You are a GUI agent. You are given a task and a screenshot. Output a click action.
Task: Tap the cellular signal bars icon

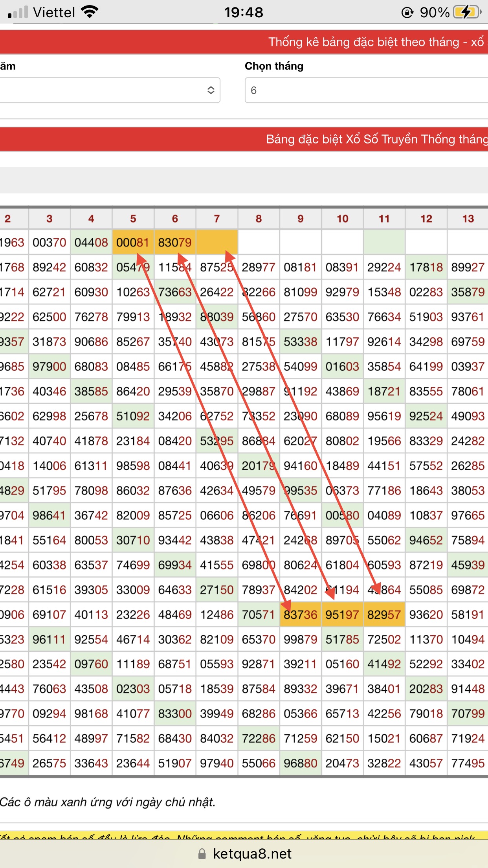coord(18,12)
